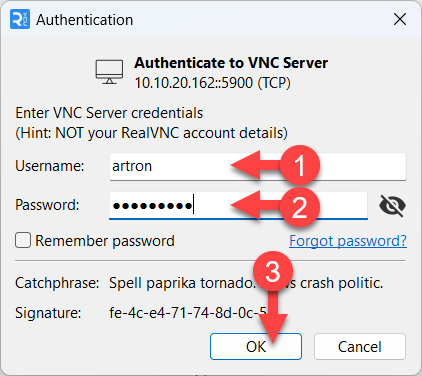Click the RealVNC logo in title bar
422x376 pixels.
[x=20, y=19]
